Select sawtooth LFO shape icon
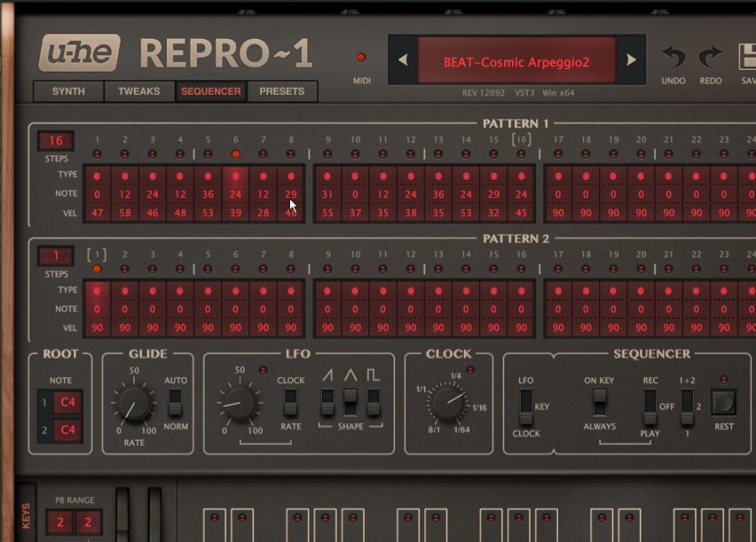756x542 pixels. coord(328,375)
